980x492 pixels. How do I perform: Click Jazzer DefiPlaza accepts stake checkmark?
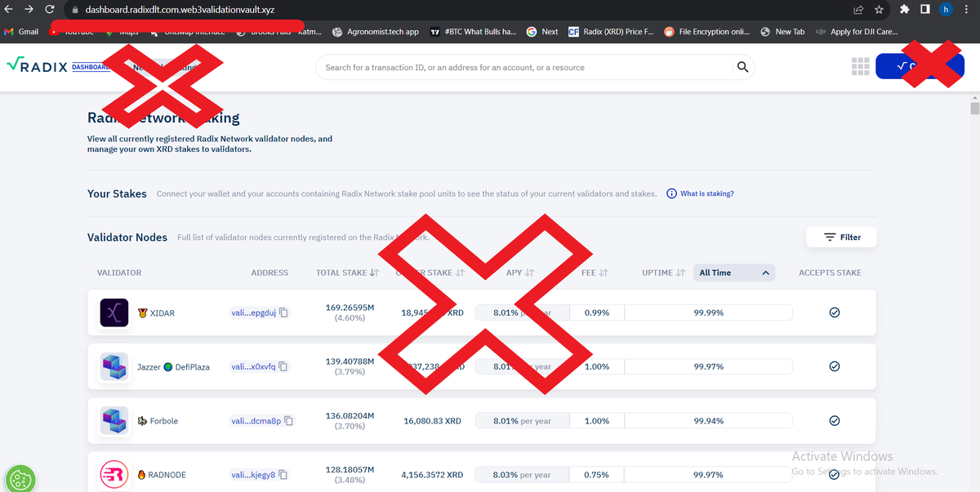835,366
